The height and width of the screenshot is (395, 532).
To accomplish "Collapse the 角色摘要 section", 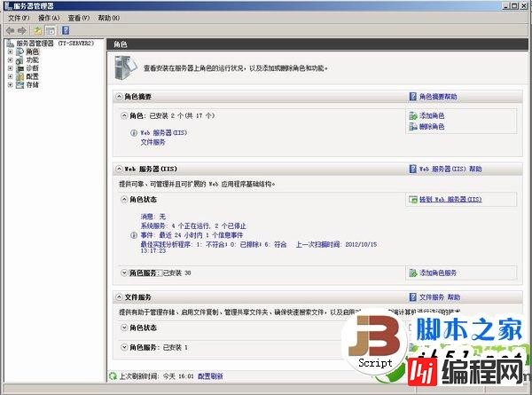I will click(119, 97).
